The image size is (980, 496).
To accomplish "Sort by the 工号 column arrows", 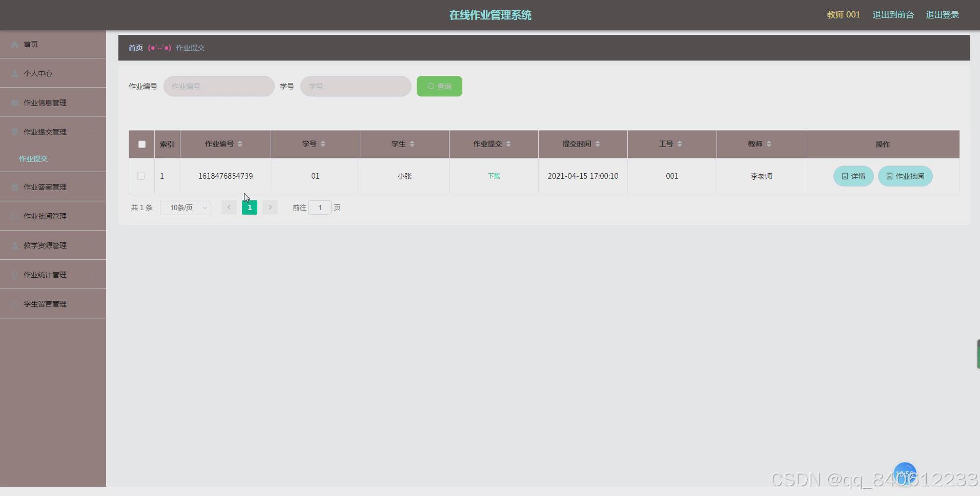I will (680, 144).
